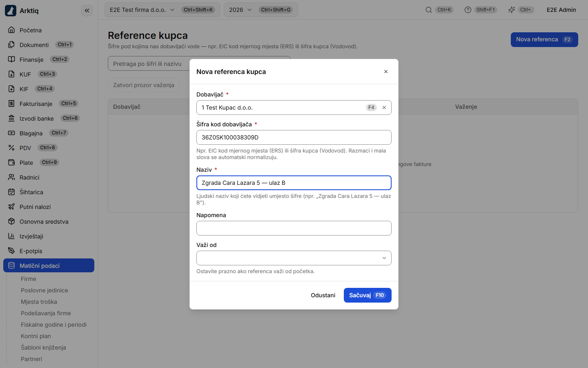This screenshot has height=368, width=588.
Task: Click the Izvještaji chart icon
Action: pos(11,236)
